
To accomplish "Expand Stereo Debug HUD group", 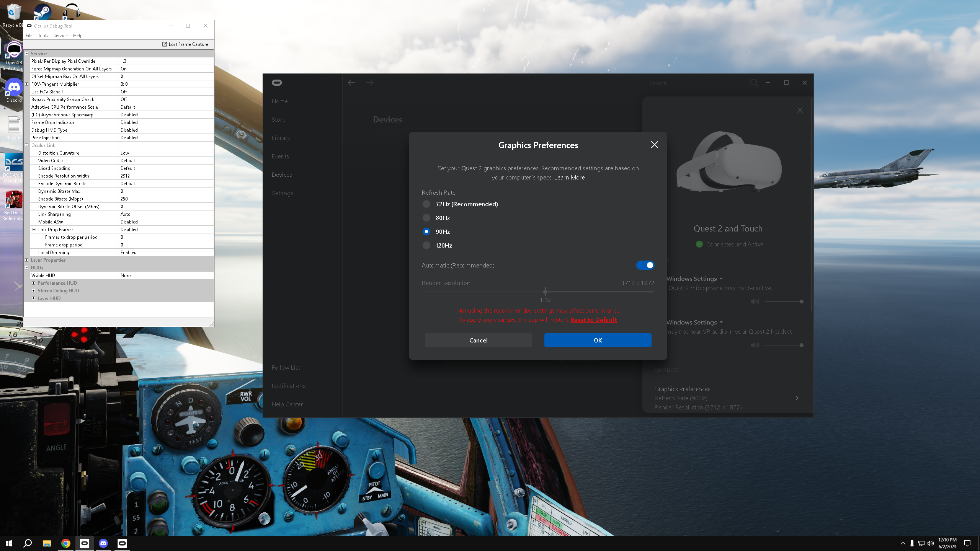I will point(34,291).
